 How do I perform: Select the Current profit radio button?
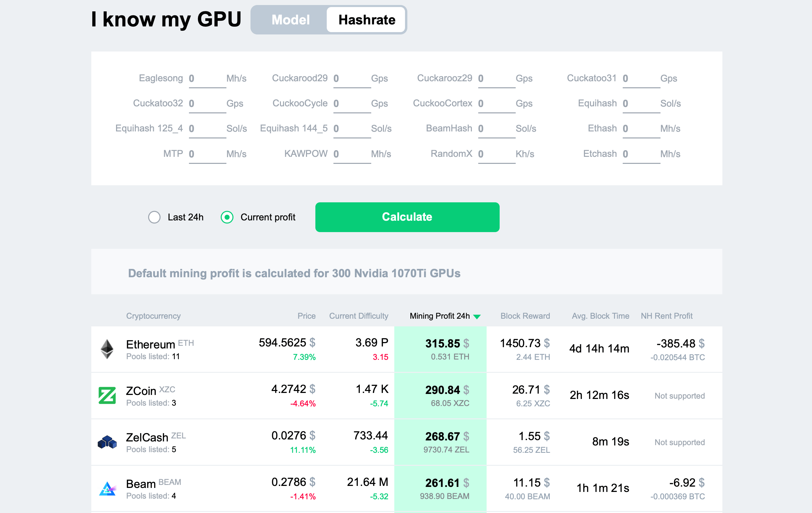coord(227,217)
